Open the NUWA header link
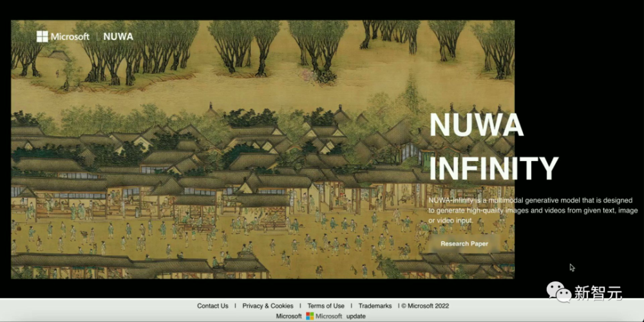Image resolution: width=644 pixels, height=322 pixels. click(118, 37)
